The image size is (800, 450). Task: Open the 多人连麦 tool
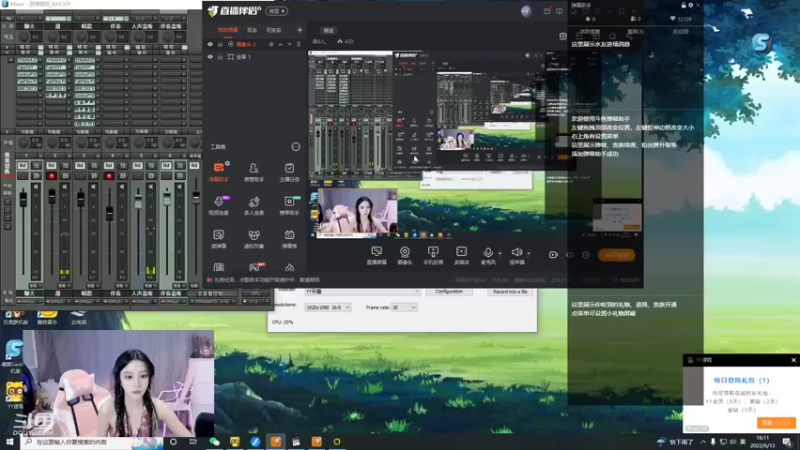[254, 205]
